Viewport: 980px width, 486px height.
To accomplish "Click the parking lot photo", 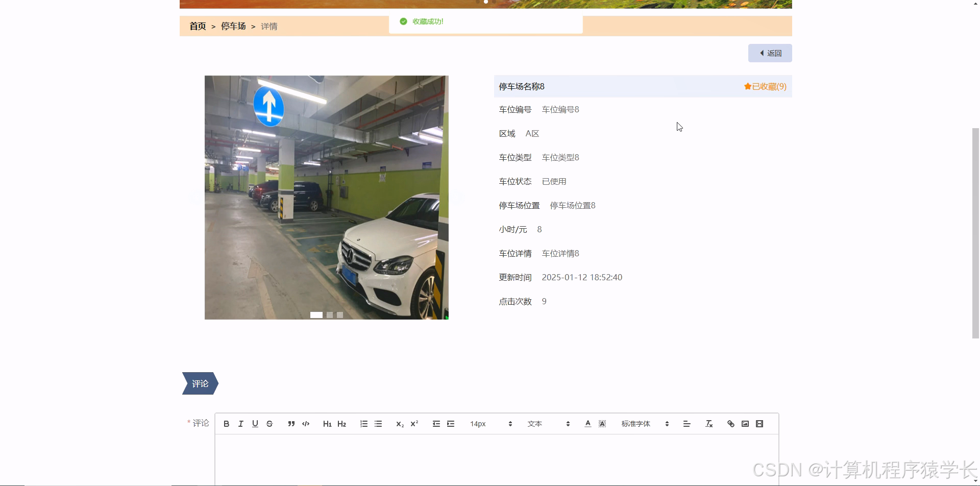I will point(327,198).
